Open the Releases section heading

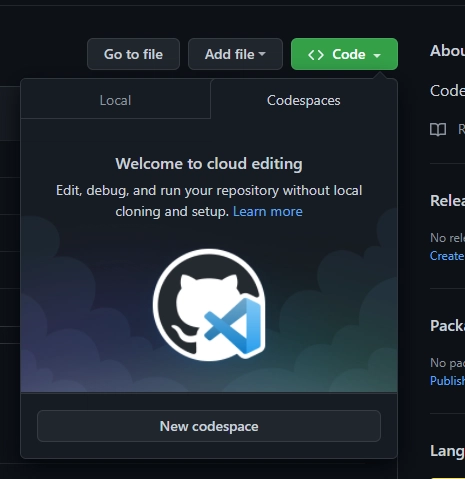click(447, 201)
